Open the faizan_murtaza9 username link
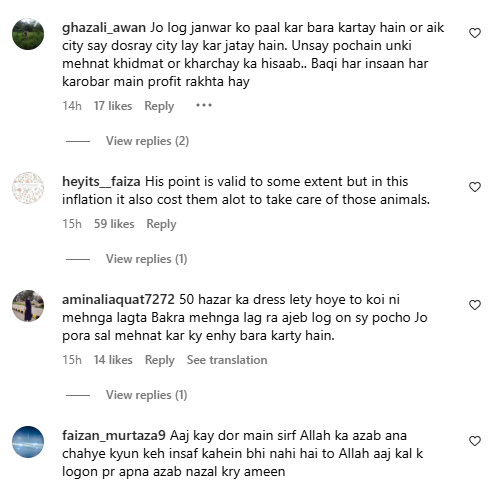The height and width of the screenshot is (487, 491). coord(114,436)
